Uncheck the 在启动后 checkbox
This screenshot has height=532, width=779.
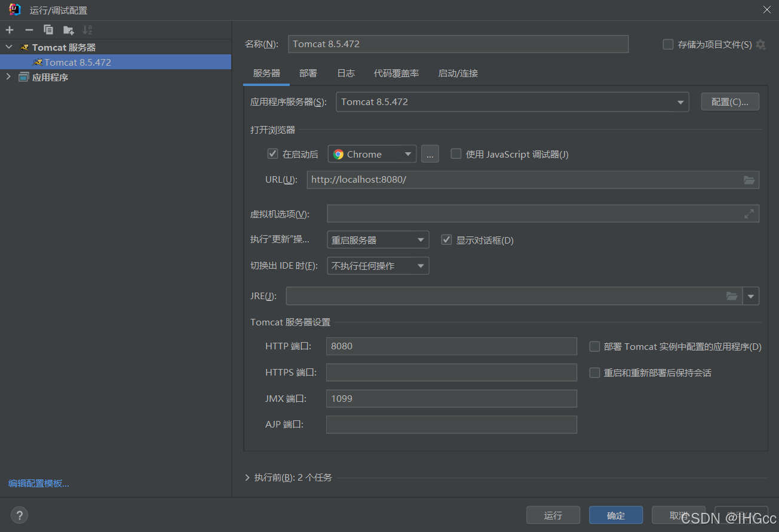[x=272, y=154]
